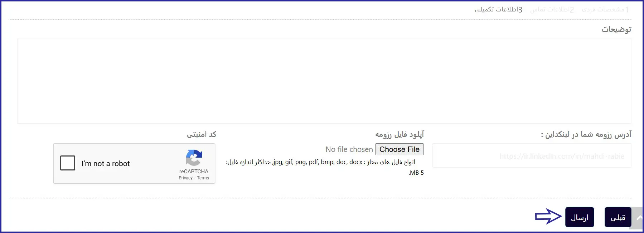Go back using the قبلی button
The width and height of the screenshot is (644, 233).
pyautogui.click(x=618, y=217)
